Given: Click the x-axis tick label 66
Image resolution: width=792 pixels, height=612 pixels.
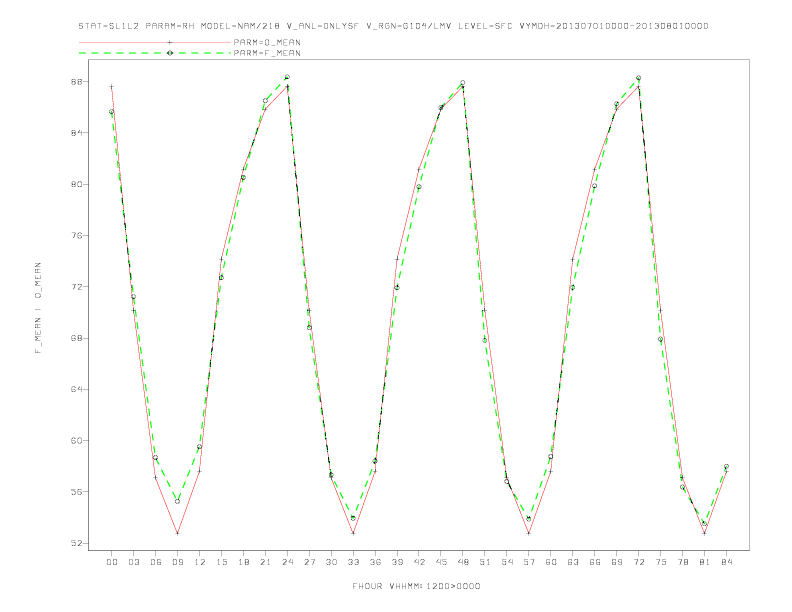Looking at the screenshot, I should (x=595, y=562).
